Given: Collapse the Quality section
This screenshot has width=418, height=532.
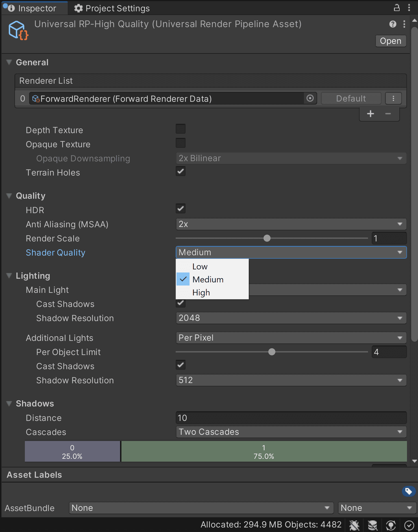Looking at the screenshot, I should pyautogui.click(x=9, y=196).
